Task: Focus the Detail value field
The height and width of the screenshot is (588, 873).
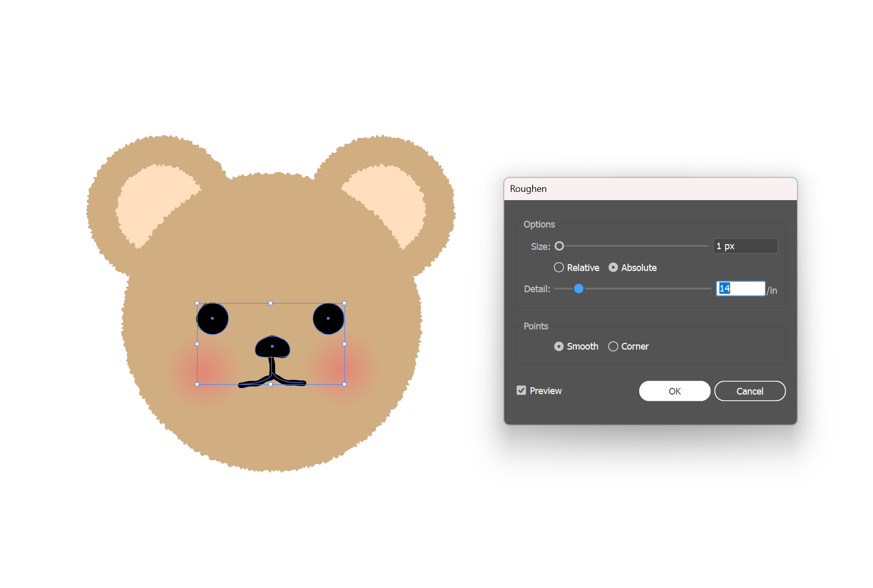Action: coord(741,289)
